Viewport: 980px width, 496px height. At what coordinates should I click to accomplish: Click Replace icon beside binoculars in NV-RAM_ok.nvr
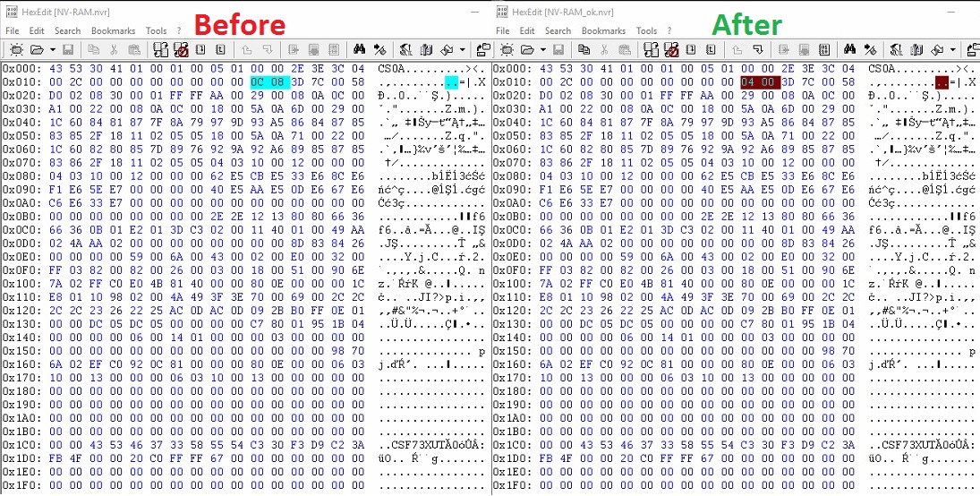click(x=870, y=49)
